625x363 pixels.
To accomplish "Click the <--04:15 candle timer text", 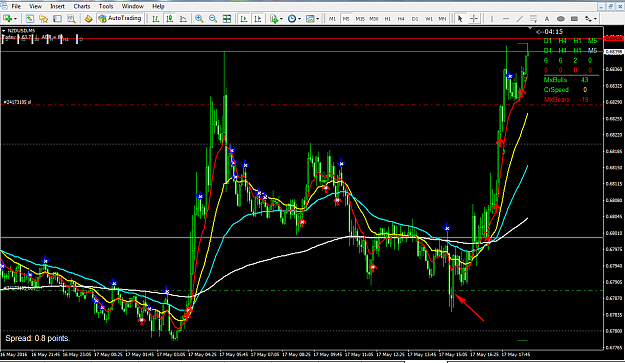I will 550,31.
